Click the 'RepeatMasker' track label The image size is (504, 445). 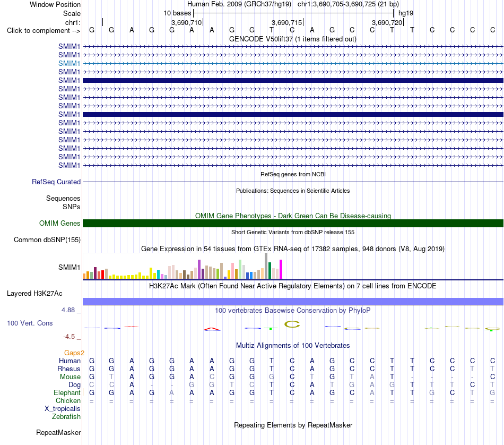click(x=58, y=433)
